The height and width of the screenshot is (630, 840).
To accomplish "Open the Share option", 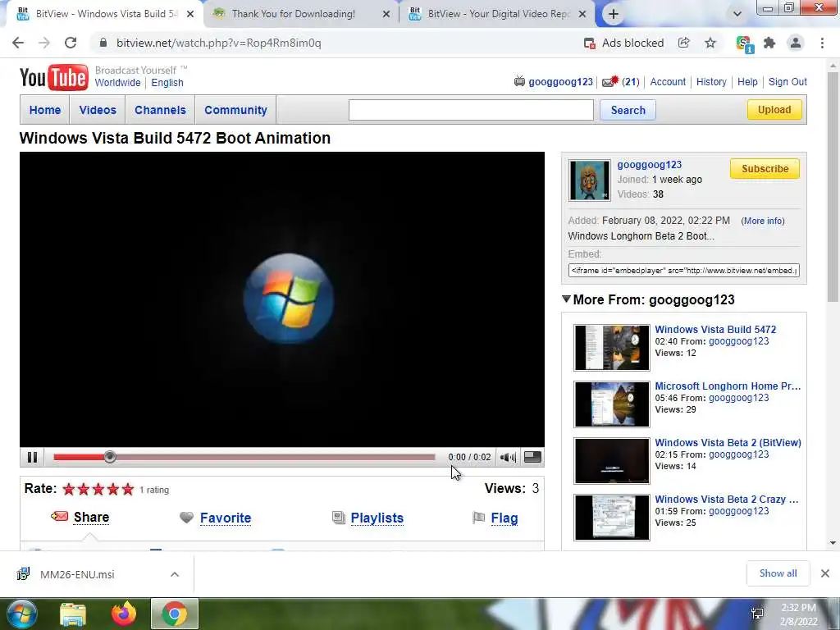I will (92, 517).
